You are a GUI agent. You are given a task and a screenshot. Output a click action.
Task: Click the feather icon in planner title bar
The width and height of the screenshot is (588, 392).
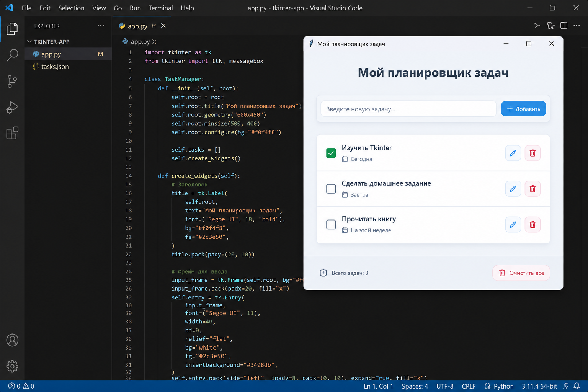311,44
